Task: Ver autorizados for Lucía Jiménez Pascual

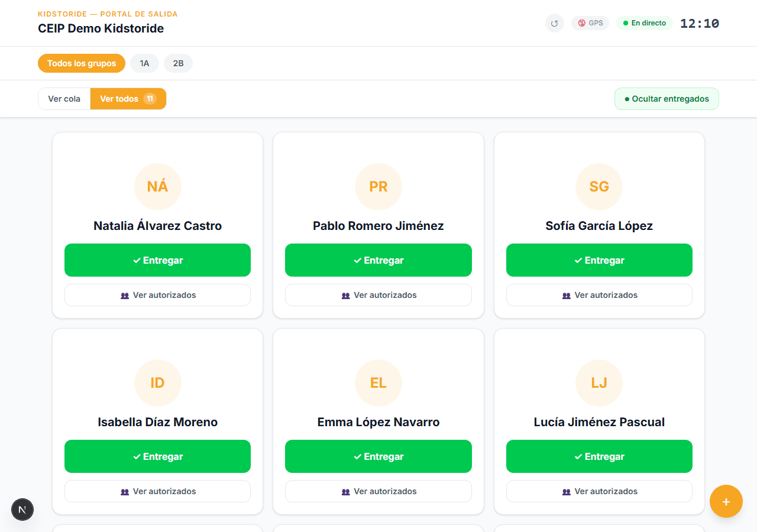Action: [599, 491]
